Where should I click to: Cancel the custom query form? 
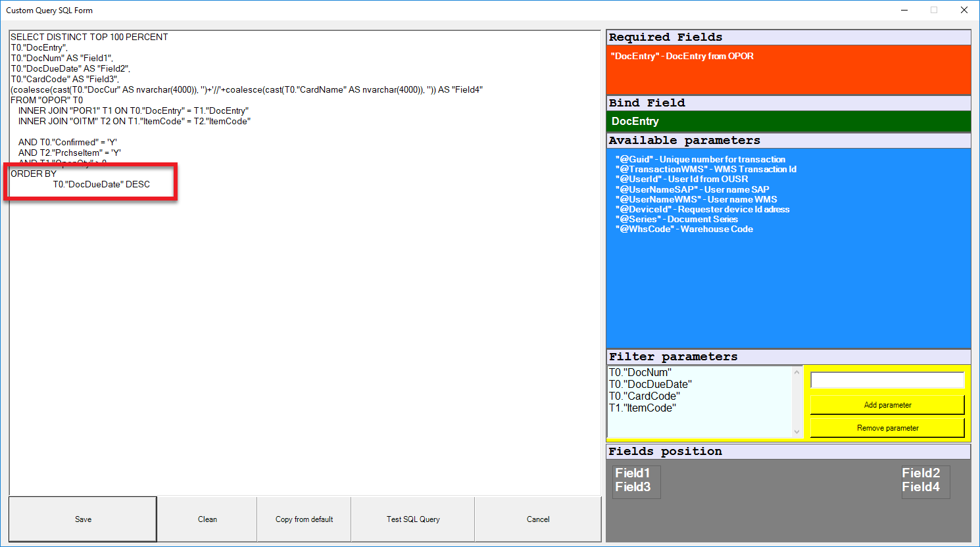point(538,519)
